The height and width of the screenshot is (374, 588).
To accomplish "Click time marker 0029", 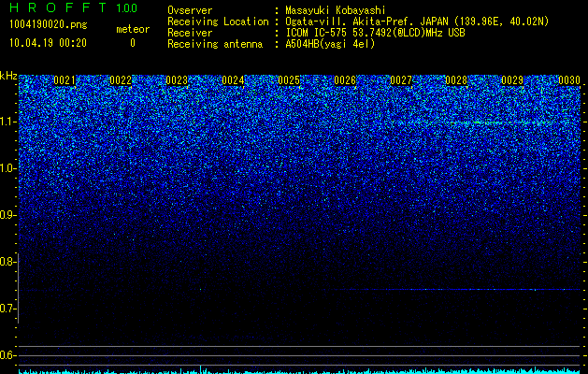I will [512, 80].
